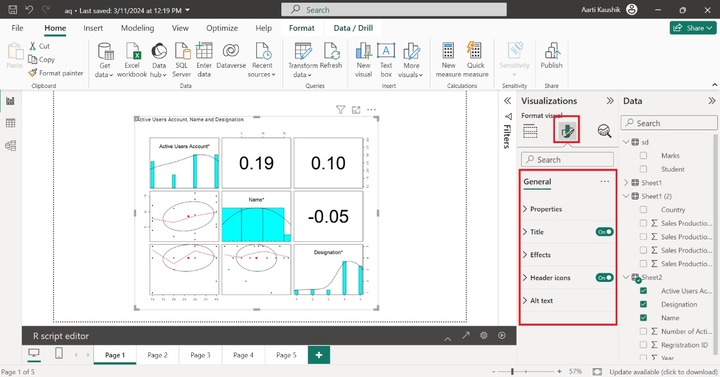Open the Analytics magnifier icon
Screen dimensions: 720x377
point(604,131)
